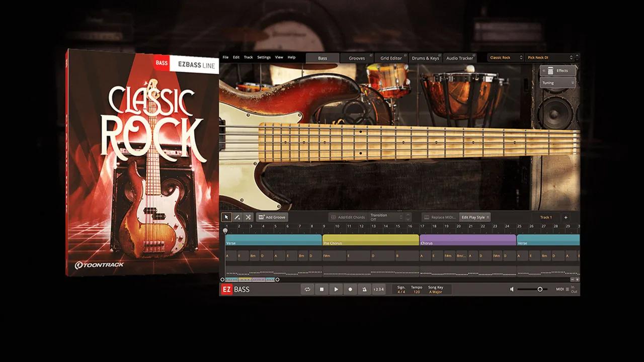The width and height of the screenshot is (644, 362).
Task: Click the Tempo 120 value
Action: (417, 292)
